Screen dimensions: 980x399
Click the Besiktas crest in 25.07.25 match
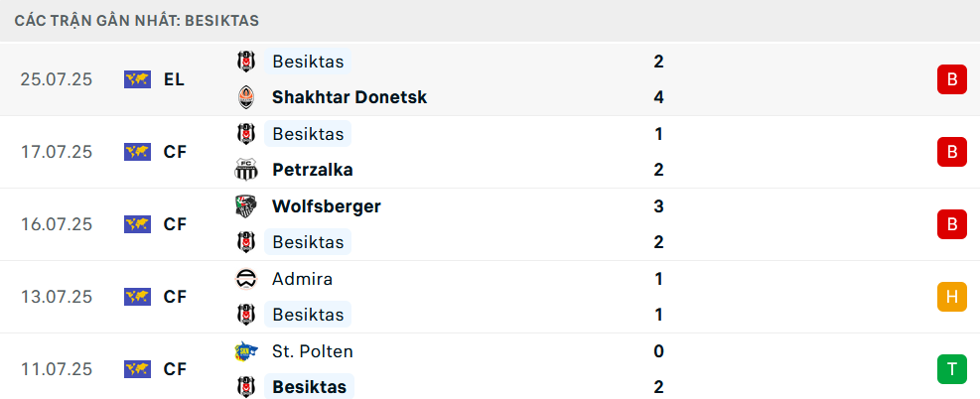(245, 62)
